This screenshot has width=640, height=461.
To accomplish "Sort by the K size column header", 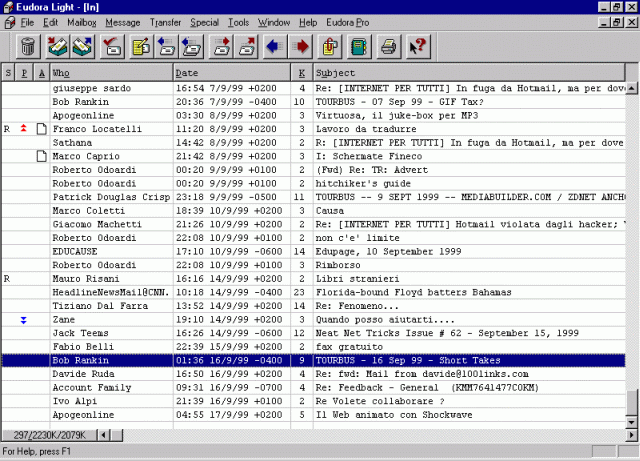I will [302, 73].
